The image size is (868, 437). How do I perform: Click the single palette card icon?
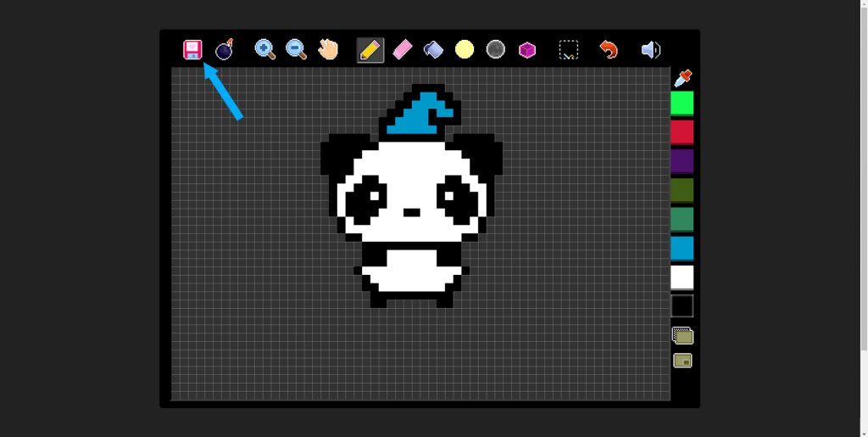[x=682, y=361]
